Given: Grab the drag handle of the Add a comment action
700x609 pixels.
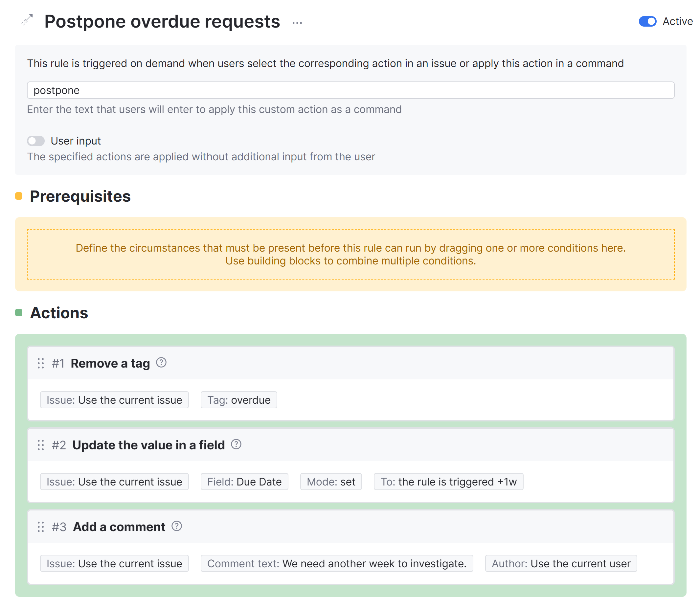Looking at the screenshot, I should pyautogui.click(x=40, y=527).
